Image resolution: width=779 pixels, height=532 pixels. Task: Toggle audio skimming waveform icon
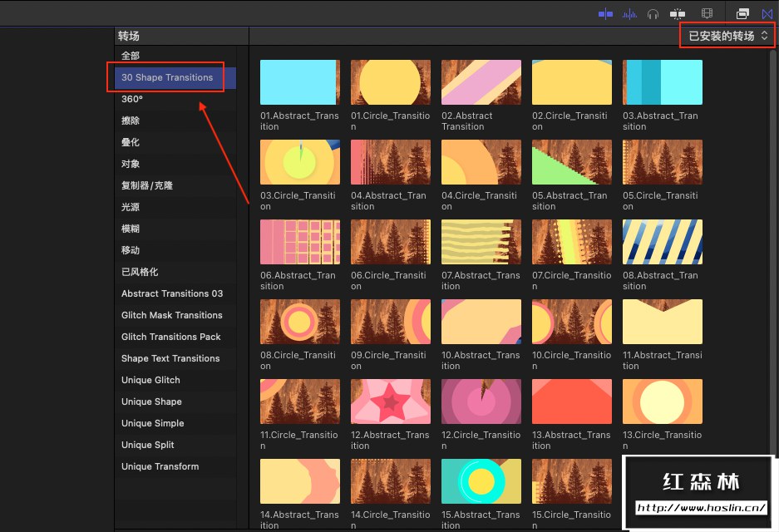629,13
